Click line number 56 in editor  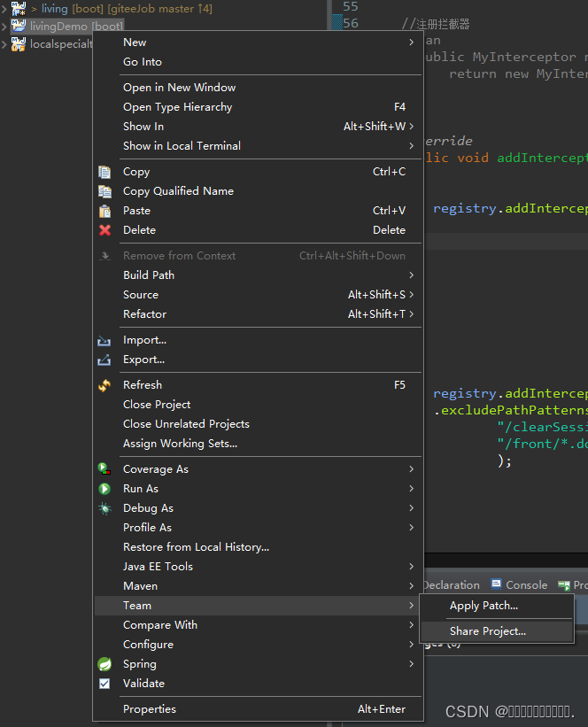(351, 23)
